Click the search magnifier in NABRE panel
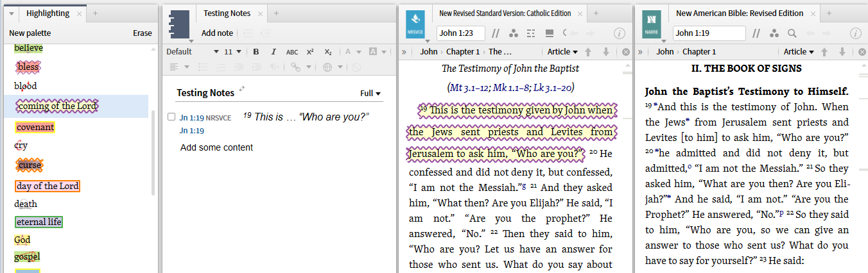The image size is (868, 273). click(x=792, y=33)
